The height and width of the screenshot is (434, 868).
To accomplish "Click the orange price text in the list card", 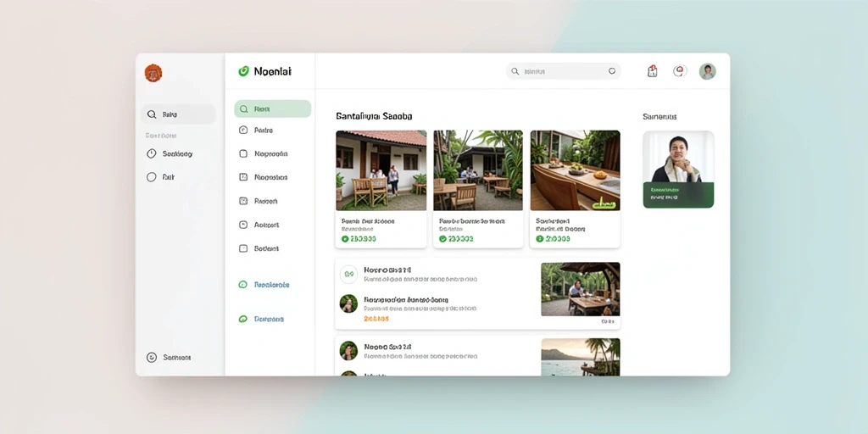I will (376, 319).
